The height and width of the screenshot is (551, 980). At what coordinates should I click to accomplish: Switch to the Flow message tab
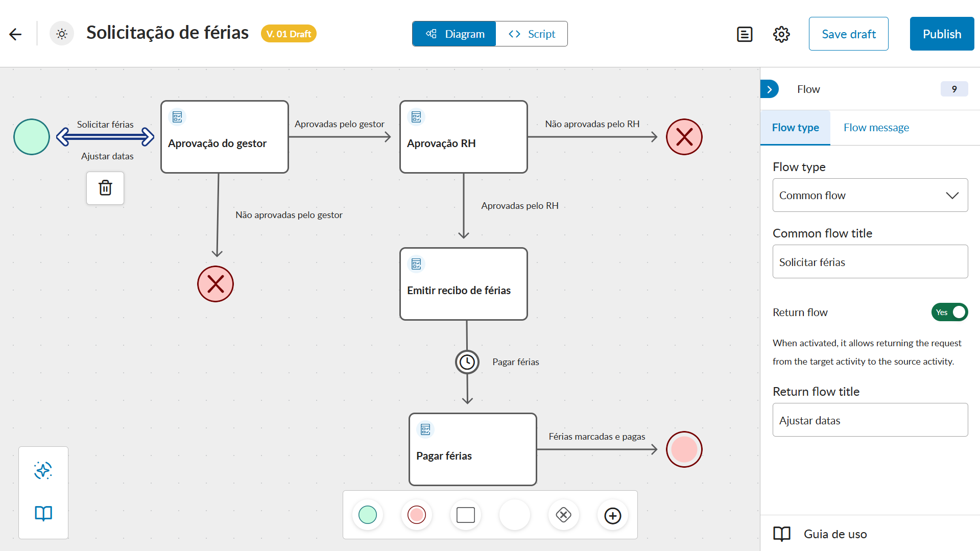tap(876, 128)
